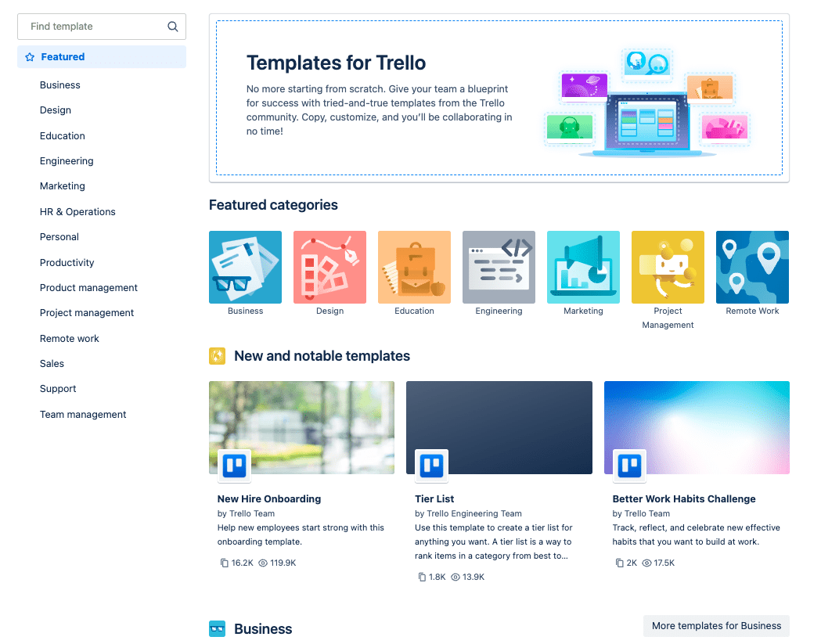The image size is (821, 644).
Task: Open Productivity sidebar category
Action: pyautogui.click(x=67, y=262)
